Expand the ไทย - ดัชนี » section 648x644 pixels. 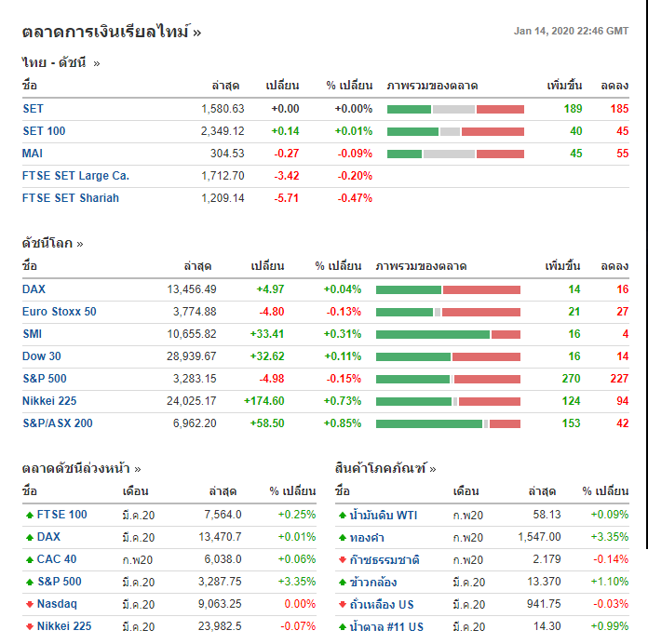61,63
